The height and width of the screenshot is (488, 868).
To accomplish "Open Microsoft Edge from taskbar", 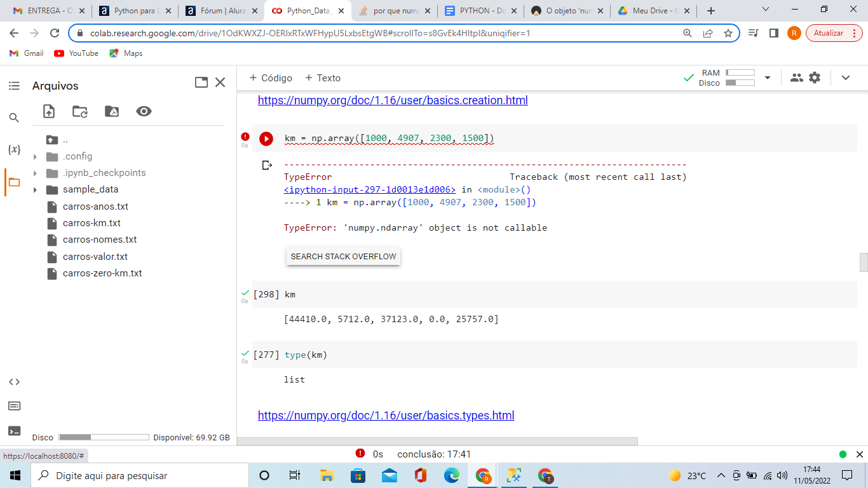I will tap(451, 475).
